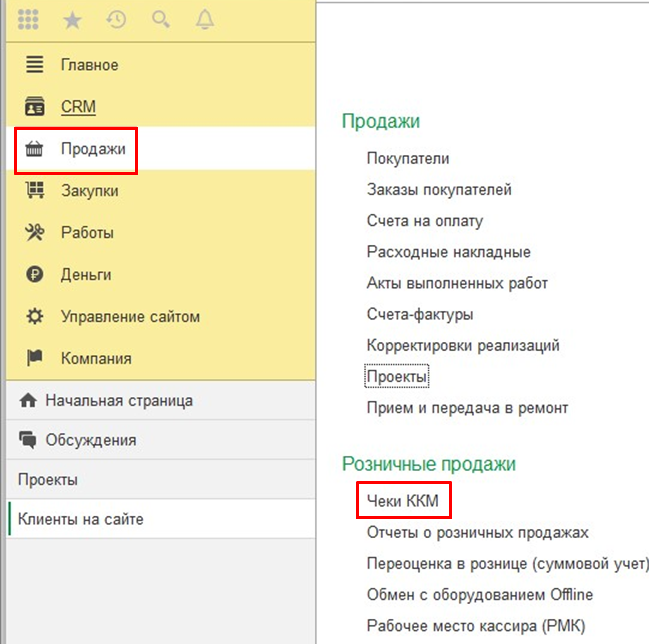This screenshot has width=649, height=644.
Task: Click the home icon for Начальная страница
Action: [x=28, y=400]
